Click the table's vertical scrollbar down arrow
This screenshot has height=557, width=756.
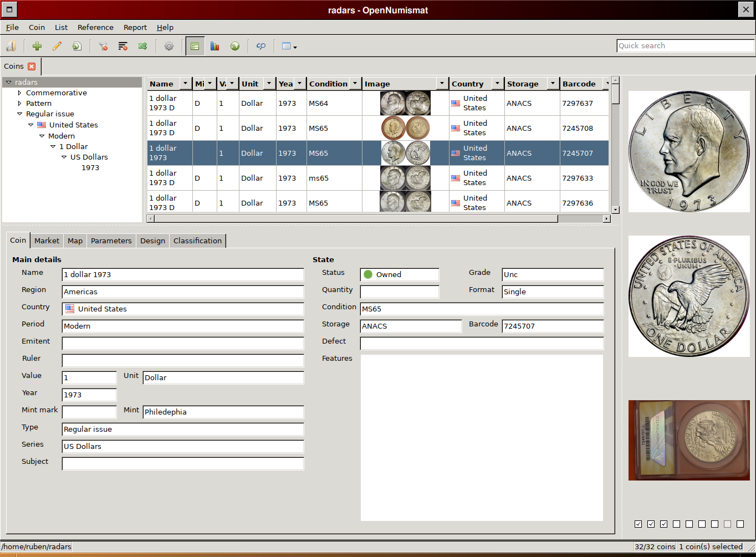615,210
